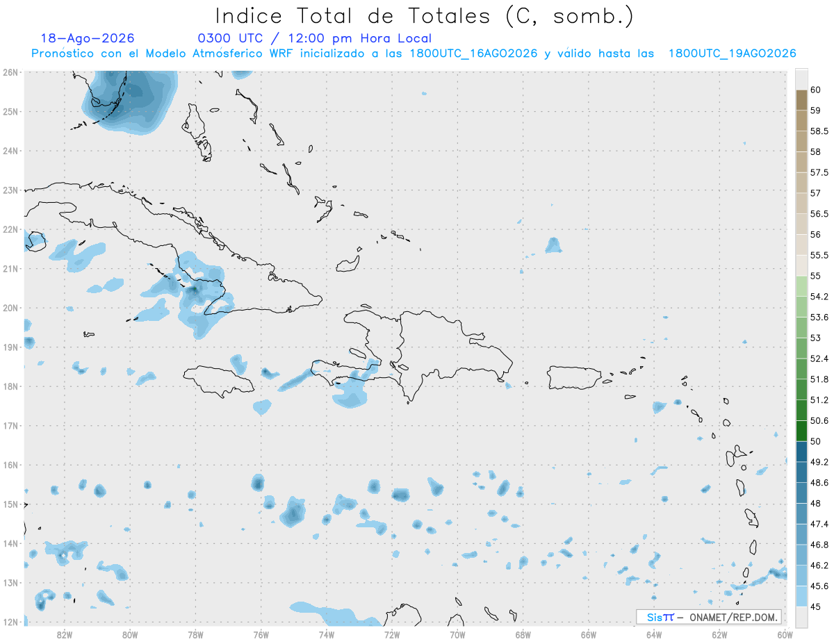Click the legend value '47.4'
834x644 pixels.
tap(819, 524)
